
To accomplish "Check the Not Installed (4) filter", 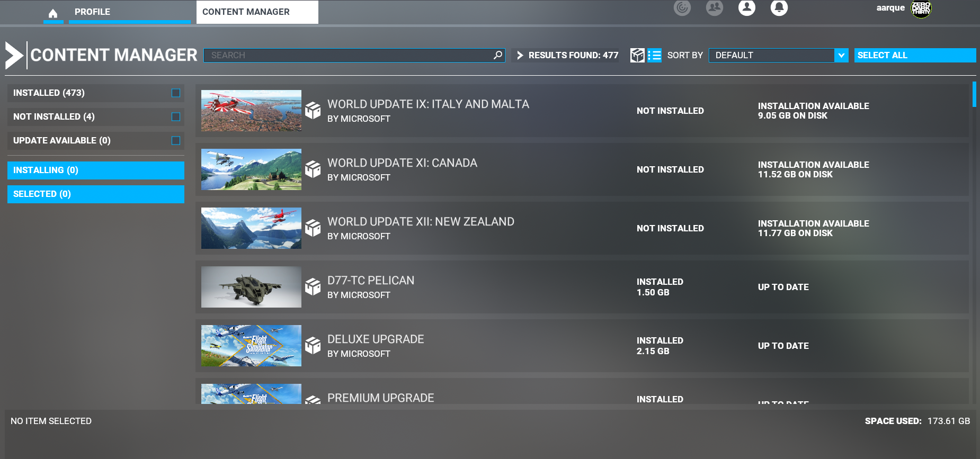I will click(x=176, y=117).
